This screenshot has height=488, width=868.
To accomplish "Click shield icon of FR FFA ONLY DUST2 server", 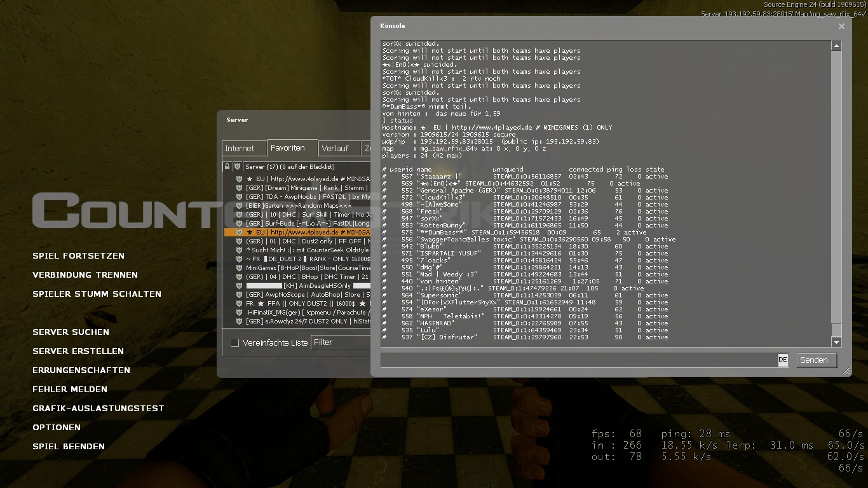I will (x=239, y=304).
